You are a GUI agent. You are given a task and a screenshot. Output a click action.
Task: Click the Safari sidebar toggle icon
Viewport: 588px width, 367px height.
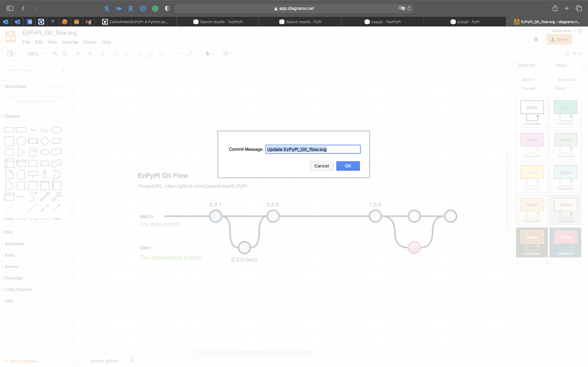10,8
